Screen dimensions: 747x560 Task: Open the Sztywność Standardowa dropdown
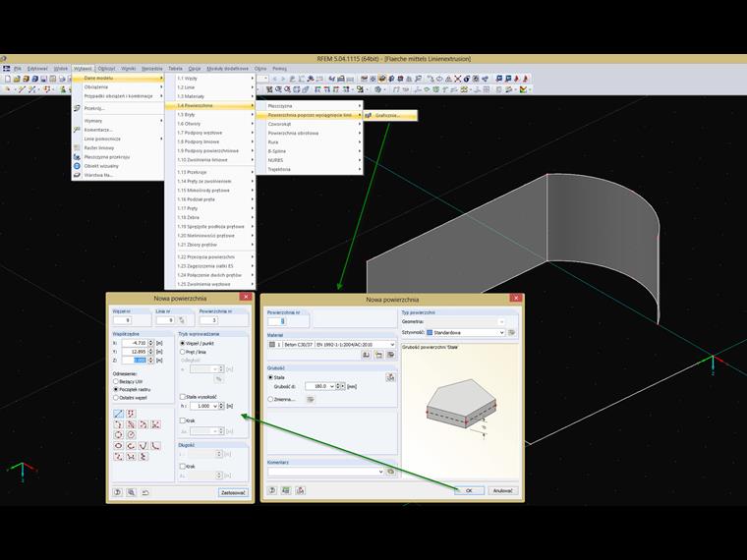pyautogui.click(x=501, y=332)
